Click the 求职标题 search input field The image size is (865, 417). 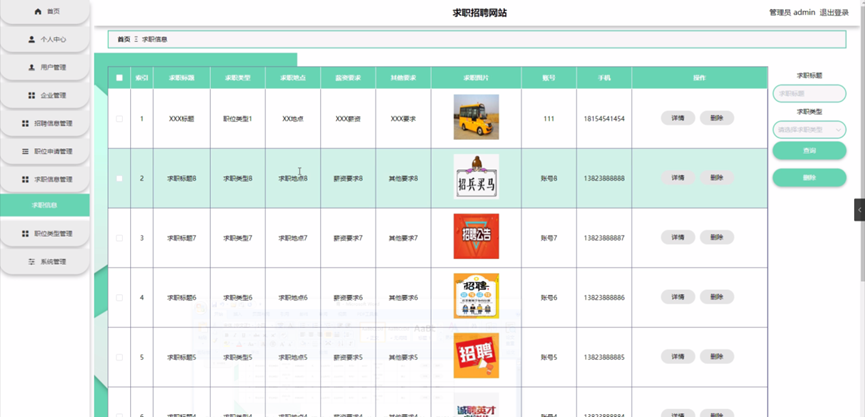point(809,94)
